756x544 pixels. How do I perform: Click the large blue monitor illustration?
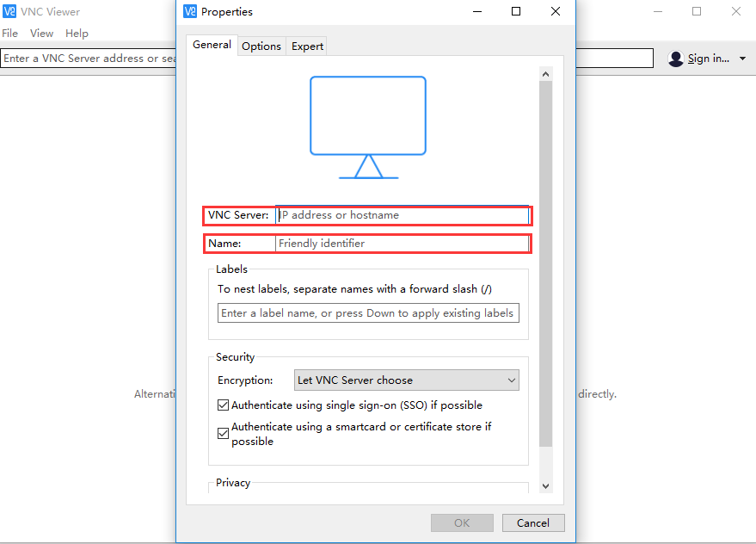click(368, 127)
